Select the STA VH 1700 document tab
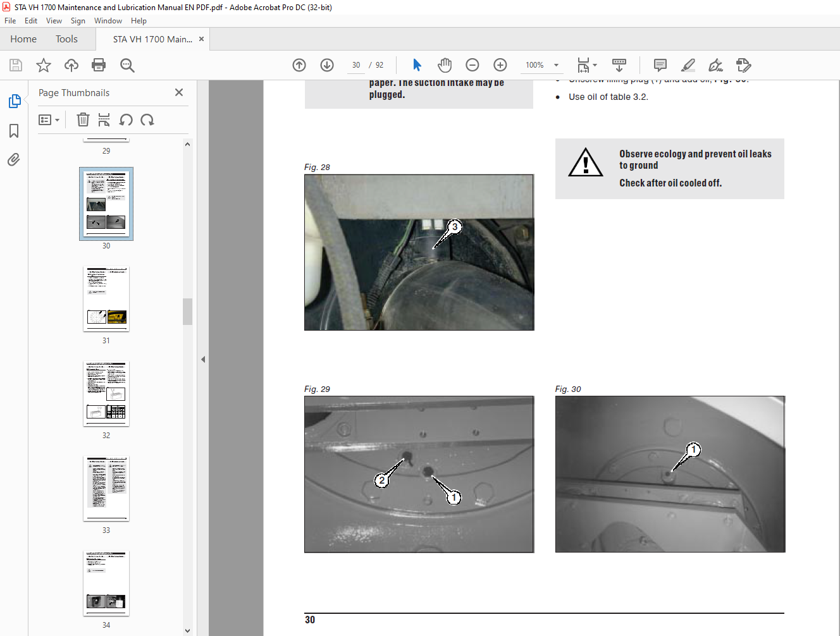 point(152,39)
